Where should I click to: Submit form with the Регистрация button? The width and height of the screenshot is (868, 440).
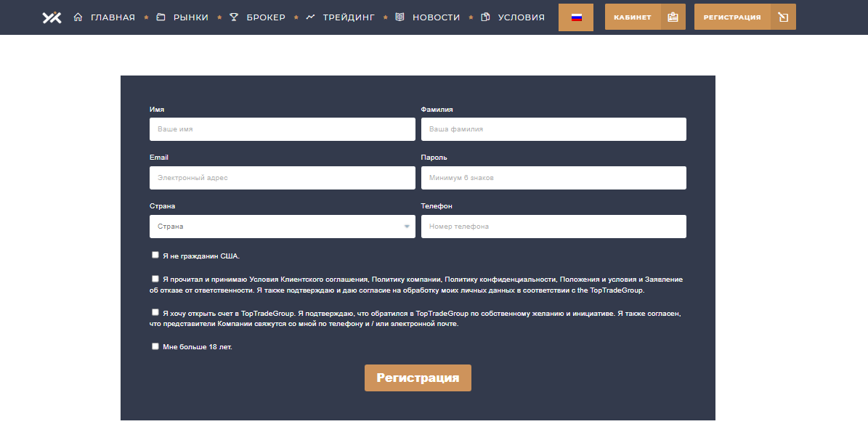(418, 378)
